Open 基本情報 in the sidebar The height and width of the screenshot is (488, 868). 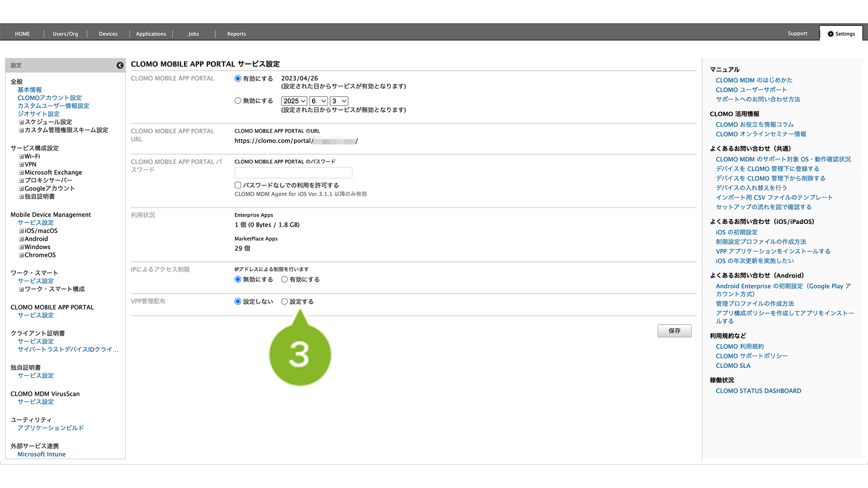30,90
